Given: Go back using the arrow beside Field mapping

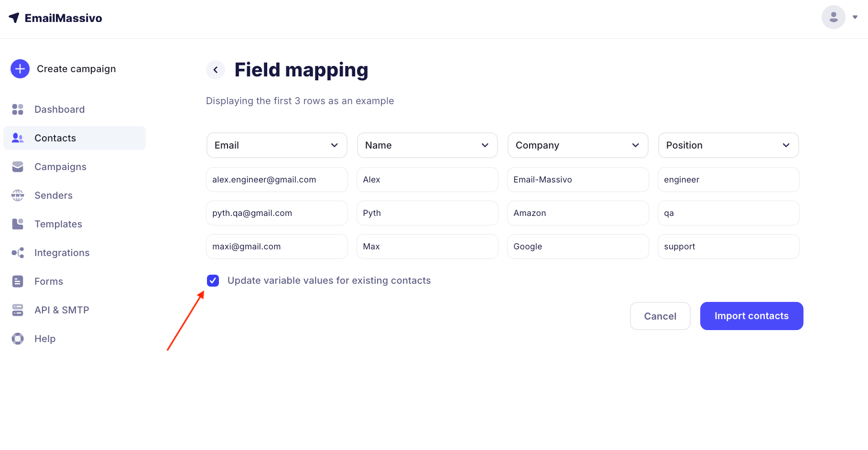Looking at the screenshot, I should [x=216, y=70].
